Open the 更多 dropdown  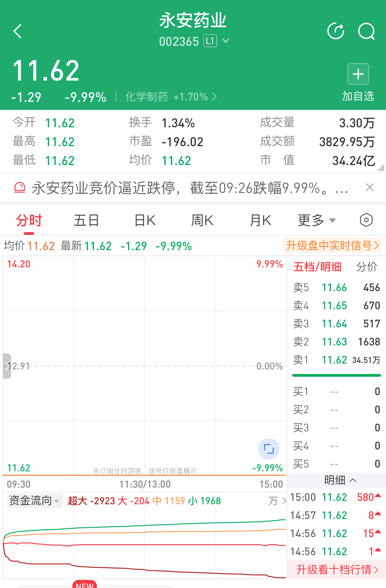317,220
